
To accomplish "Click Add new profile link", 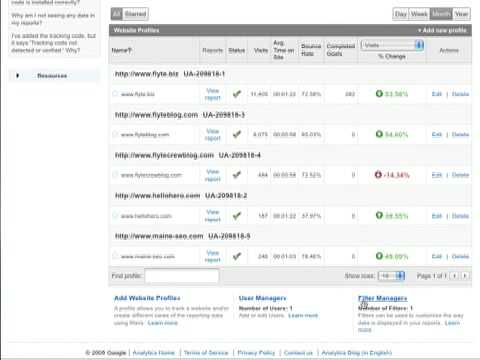I will pyautogui.click(x=442, y=30).
